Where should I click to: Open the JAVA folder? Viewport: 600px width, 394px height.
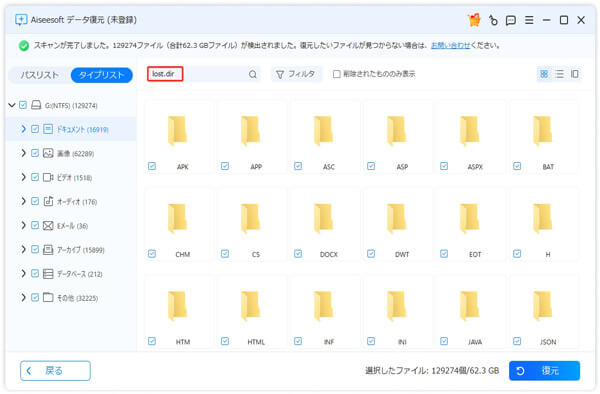pyautogui.click(x=470, y=306)
